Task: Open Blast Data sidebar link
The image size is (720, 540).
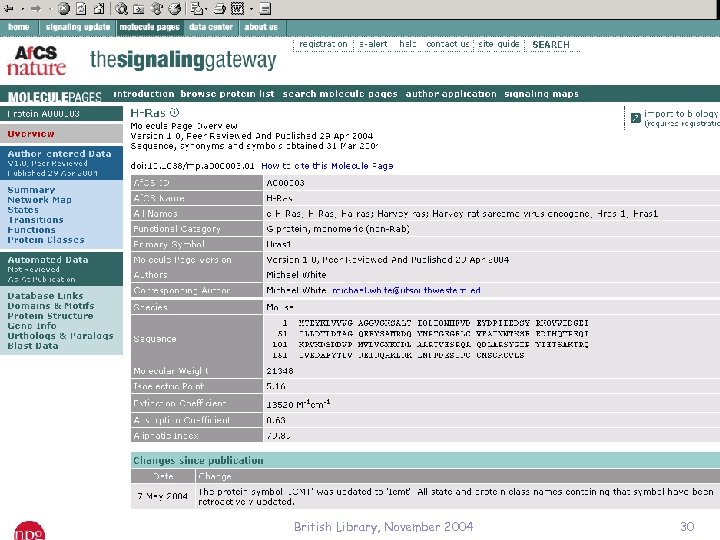Action: (x=33, y=346)
